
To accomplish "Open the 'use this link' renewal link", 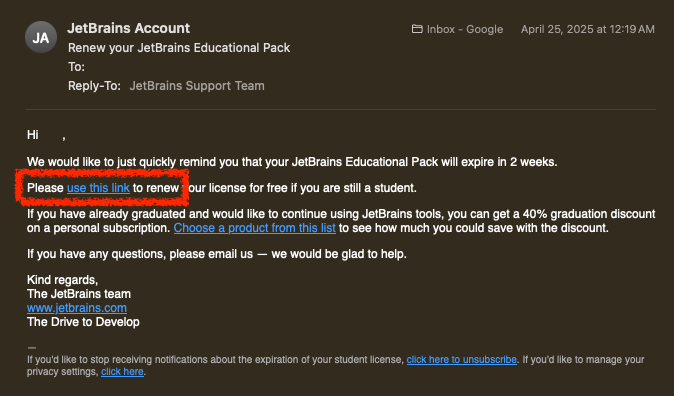I will click(98, 188).
